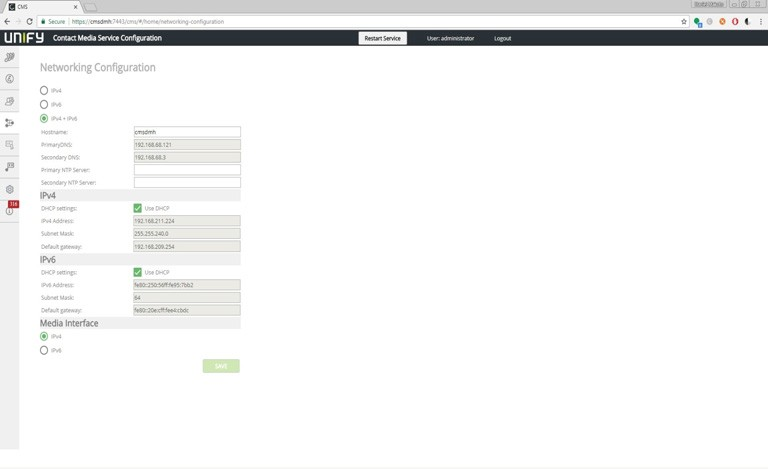This screenshot has width=768, height=469.
Task: Choose IPv6 under Media Interface
Action: [44, 351]
